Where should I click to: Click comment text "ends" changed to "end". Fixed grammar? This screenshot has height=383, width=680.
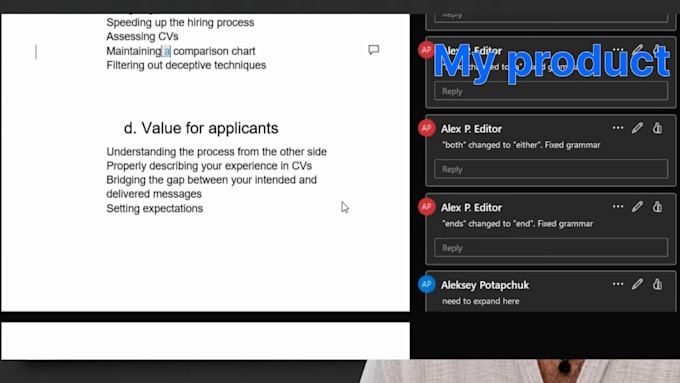point(517,223)
